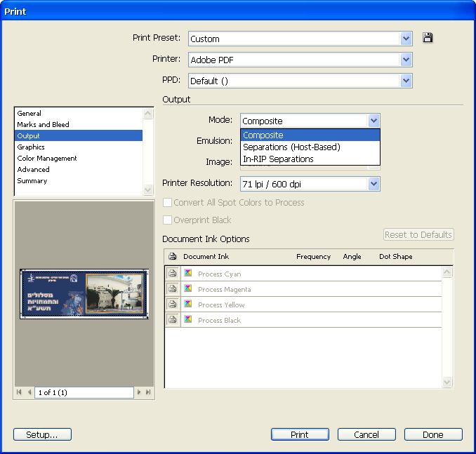476x454 pixels.
Task: Click the Print button
Action: pos(300,434)
